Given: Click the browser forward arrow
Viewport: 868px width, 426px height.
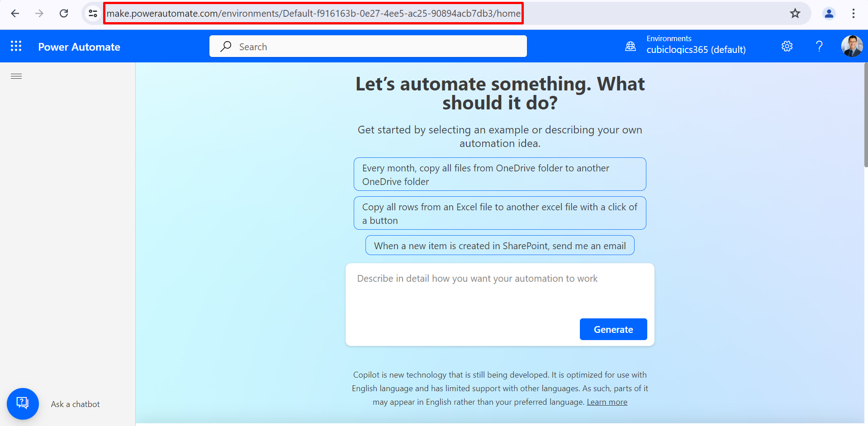Looking at the screenshot, I should click(x=39, y=14).
